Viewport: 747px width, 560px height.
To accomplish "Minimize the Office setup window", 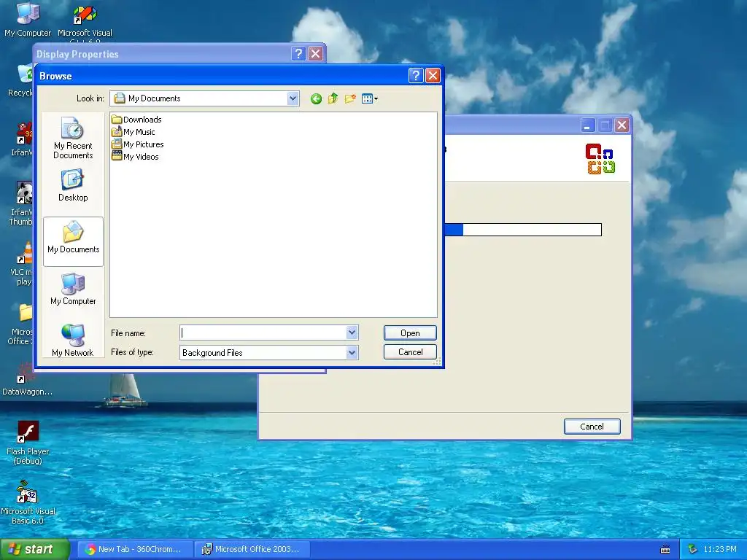I will pos(588,125).
